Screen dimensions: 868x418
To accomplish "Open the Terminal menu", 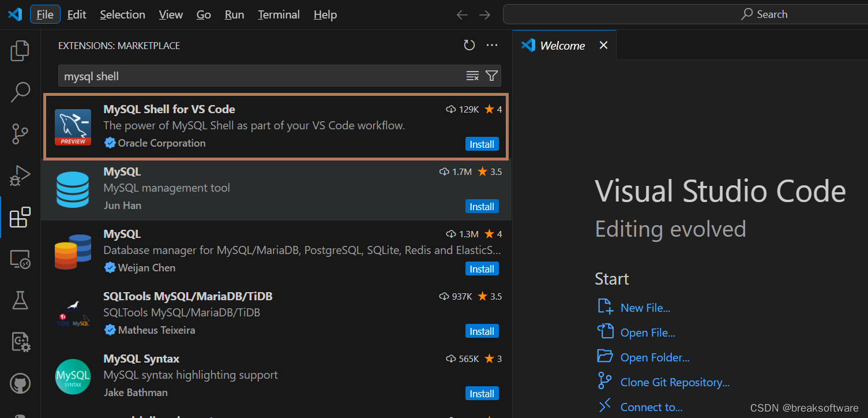I will point(279,14).
